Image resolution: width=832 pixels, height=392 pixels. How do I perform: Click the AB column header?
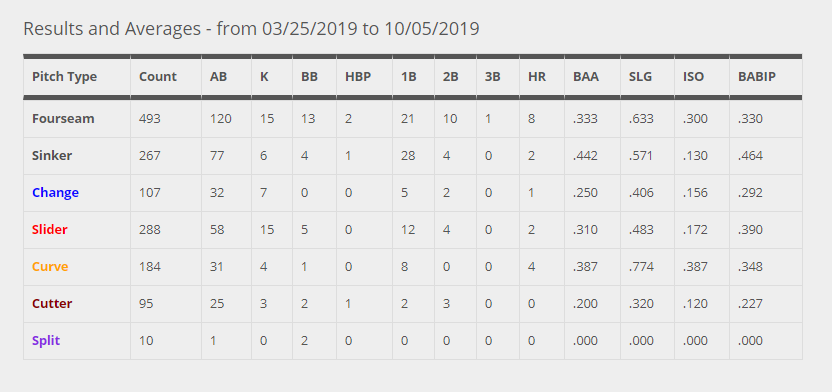point(218,77)
